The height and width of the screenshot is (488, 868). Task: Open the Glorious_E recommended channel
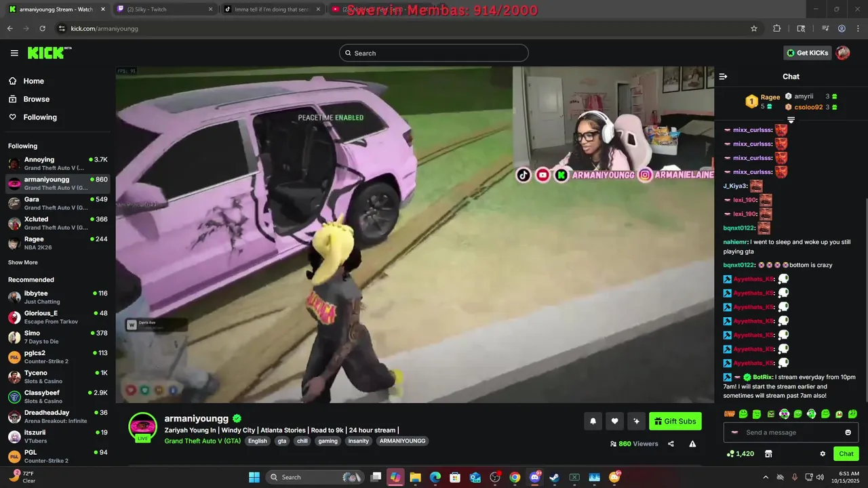pos(58,317)
